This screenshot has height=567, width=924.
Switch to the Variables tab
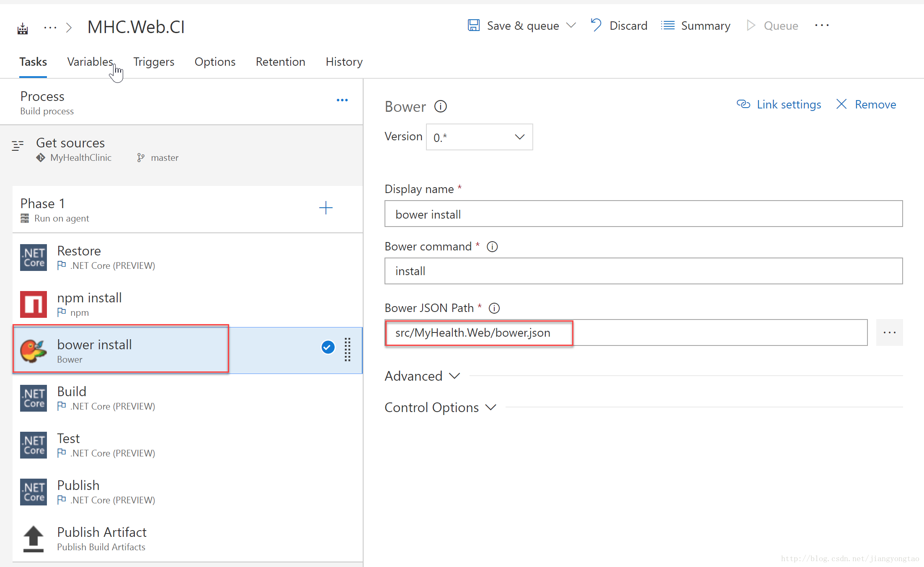pos(90,62)
